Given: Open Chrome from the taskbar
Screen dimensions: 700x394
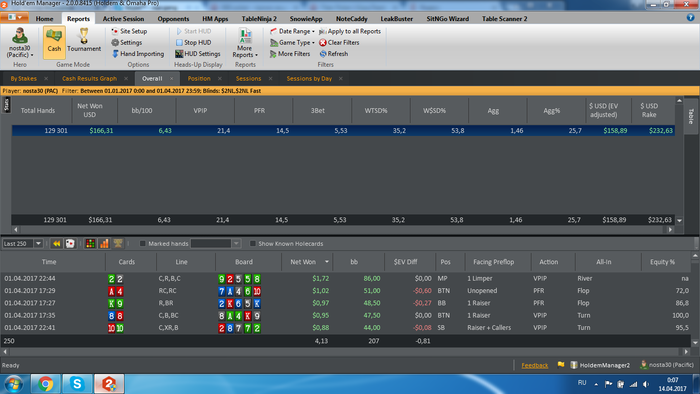Looking at the screenshot, I should (45, 384).
